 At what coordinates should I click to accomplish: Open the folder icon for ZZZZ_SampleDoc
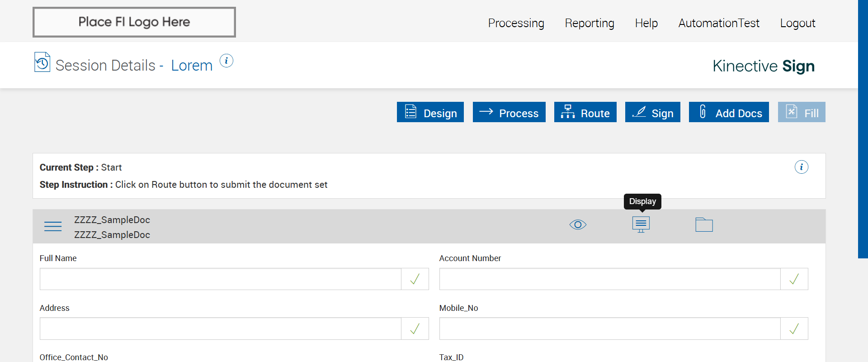tap(703, 224)
